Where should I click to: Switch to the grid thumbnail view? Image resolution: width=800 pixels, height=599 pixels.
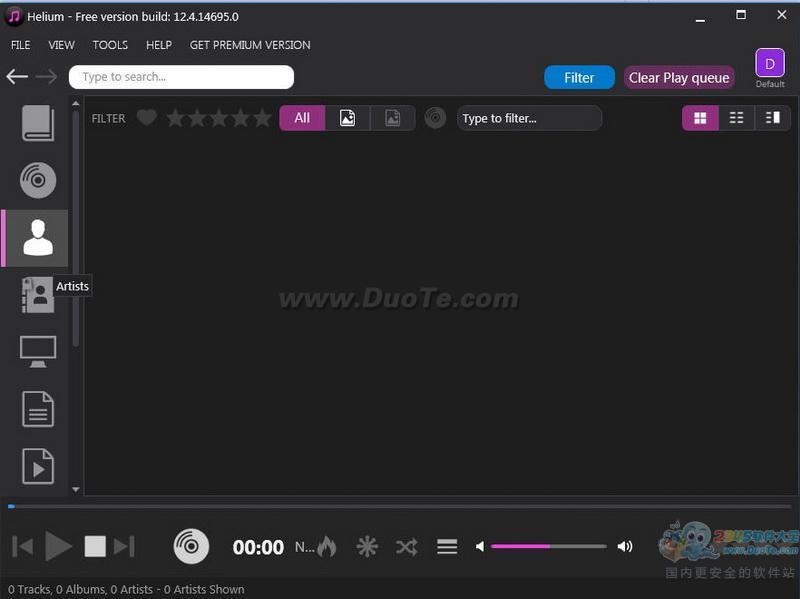(x=700, y=118)
